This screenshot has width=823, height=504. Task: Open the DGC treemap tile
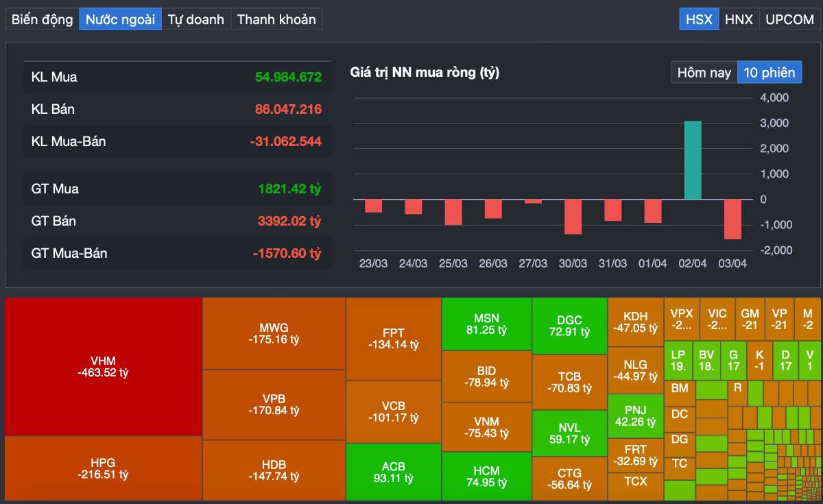569,326
